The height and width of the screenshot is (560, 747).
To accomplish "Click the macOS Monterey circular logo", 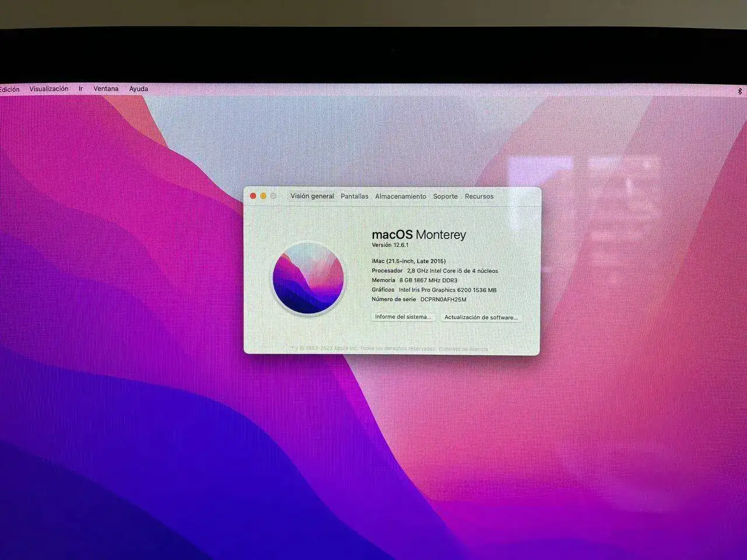I will coord(308,278).
